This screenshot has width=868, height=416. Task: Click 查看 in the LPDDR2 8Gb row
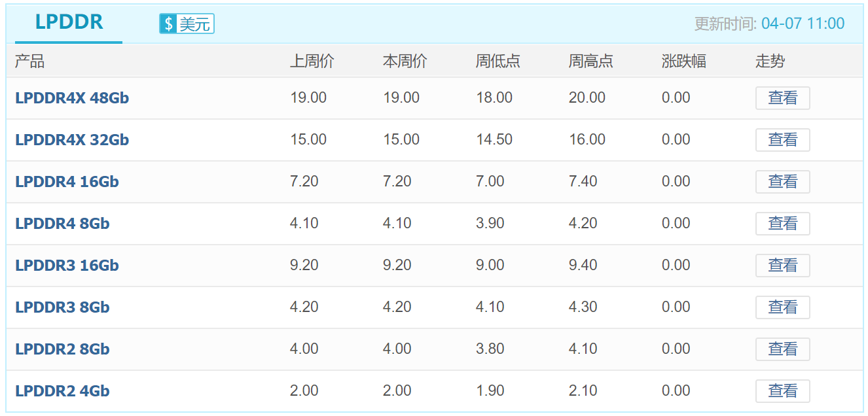click(783, 349)
